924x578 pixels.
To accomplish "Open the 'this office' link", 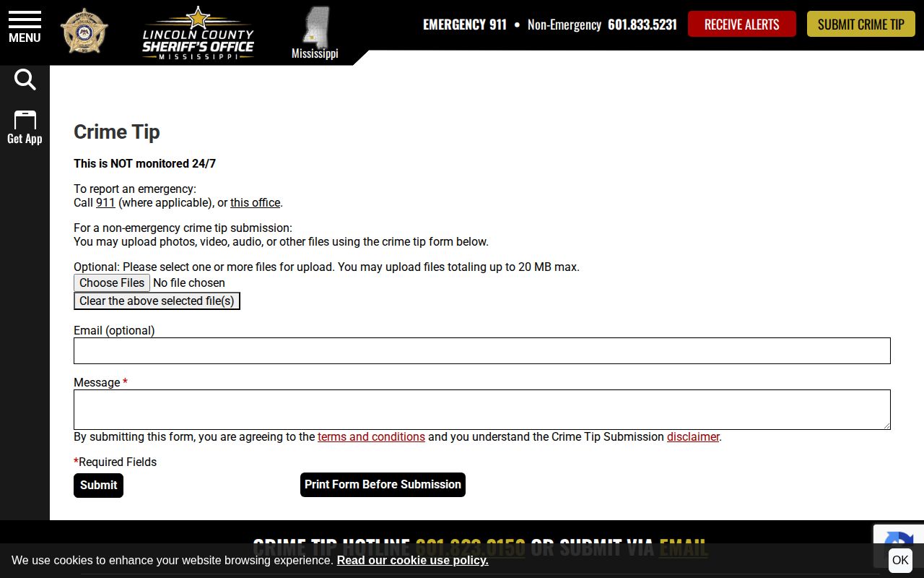I will (255, 202).
